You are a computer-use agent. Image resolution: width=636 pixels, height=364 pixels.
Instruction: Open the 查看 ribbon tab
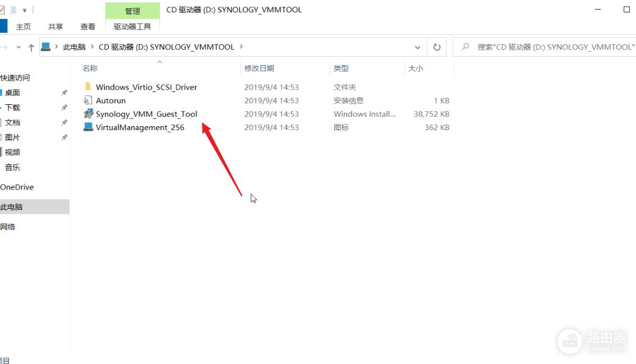pos(87,26)
